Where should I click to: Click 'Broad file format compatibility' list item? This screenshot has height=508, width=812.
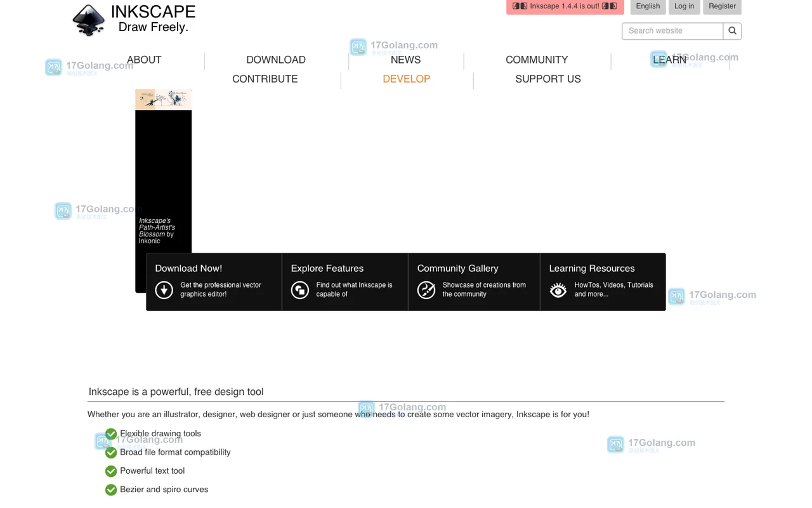[175, 452]
